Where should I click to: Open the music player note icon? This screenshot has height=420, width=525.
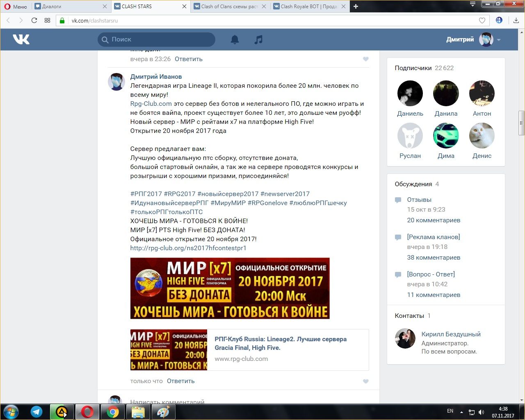[x=258, y=39]
